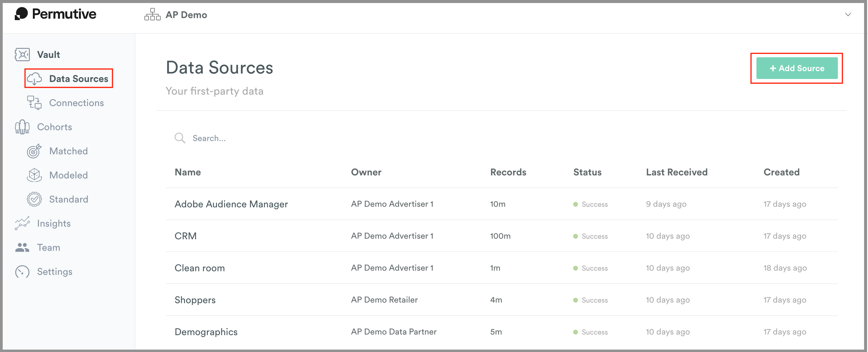Open Vault in the sidebar
Screen dimensions: 868x352
(49, 55)
